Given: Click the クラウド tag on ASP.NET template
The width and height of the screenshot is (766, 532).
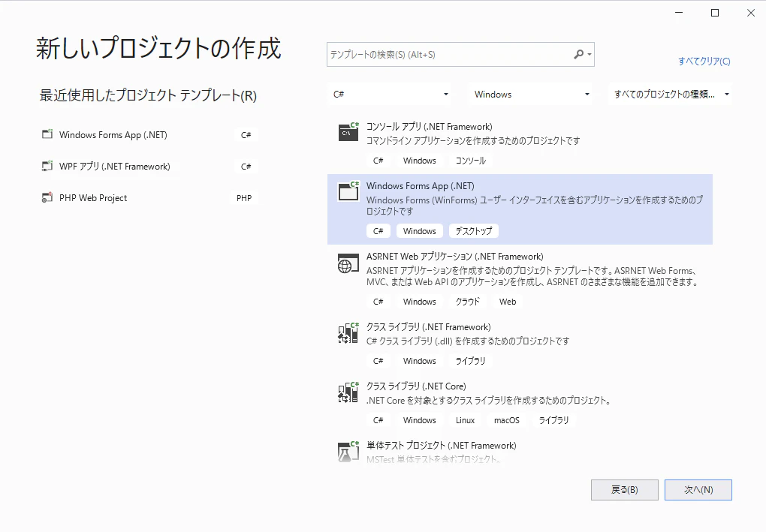Looking at the screenshot, I should click(468, 302).
